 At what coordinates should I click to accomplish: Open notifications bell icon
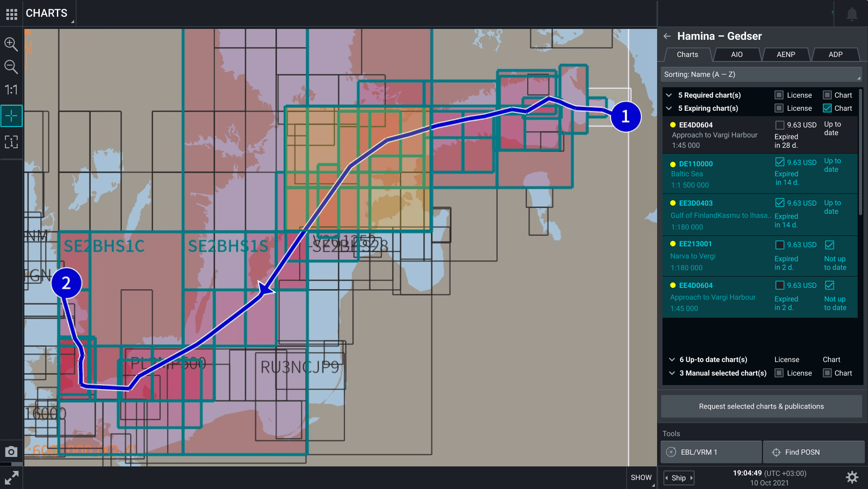tap(852, 14)
